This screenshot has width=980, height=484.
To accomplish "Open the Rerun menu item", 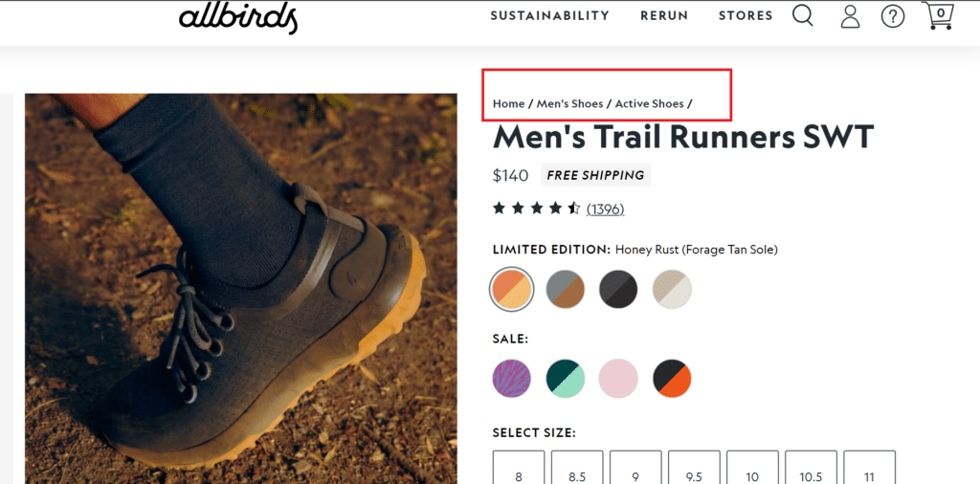I will tap(664, 15).
